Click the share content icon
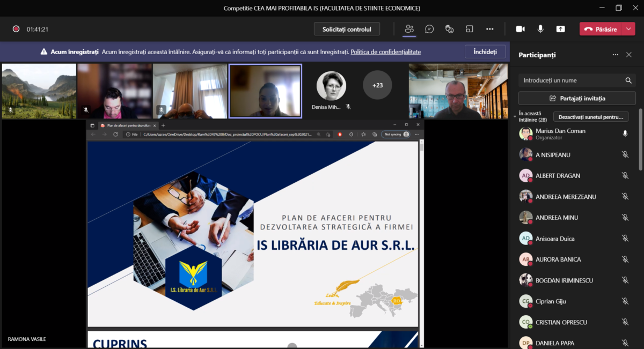The image size is (644, 349). point(560,29)
